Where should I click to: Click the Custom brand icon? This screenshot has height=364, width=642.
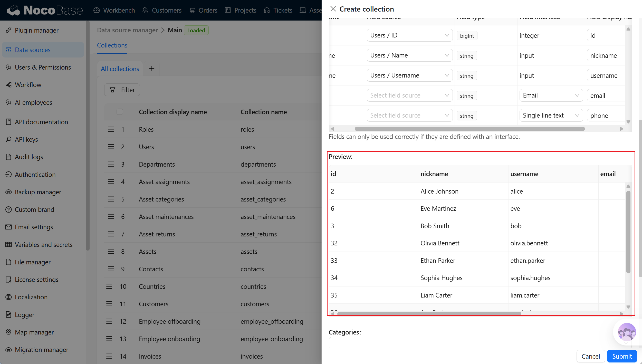(x=8, y=209)
